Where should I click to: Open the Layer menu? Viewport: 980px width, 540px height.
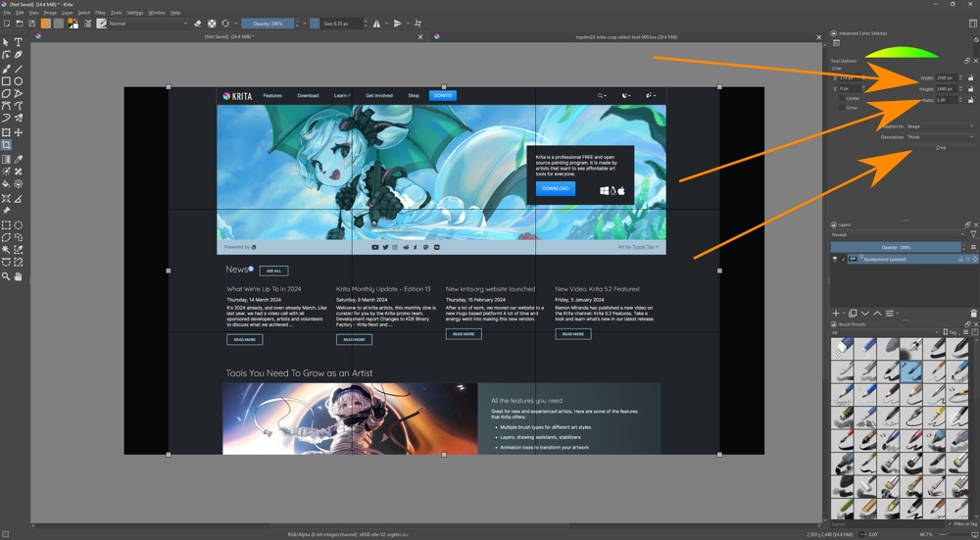click(67, 13)
